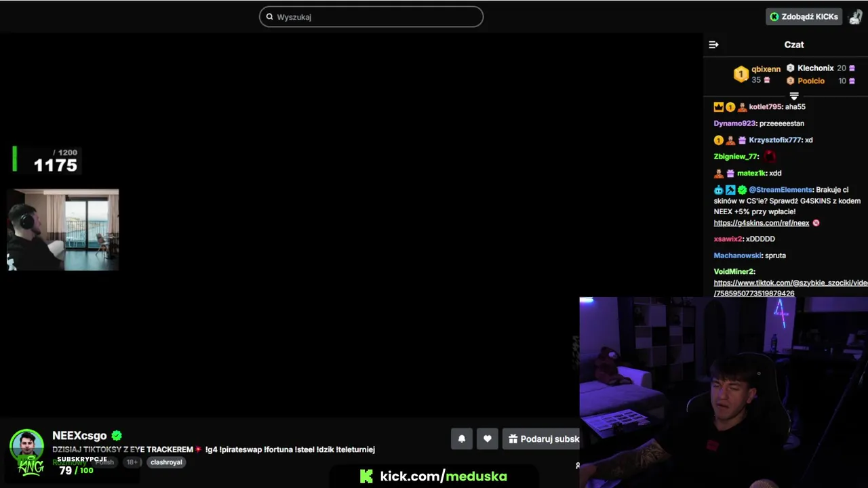Click the heart follow button

(x=488, y=439)
